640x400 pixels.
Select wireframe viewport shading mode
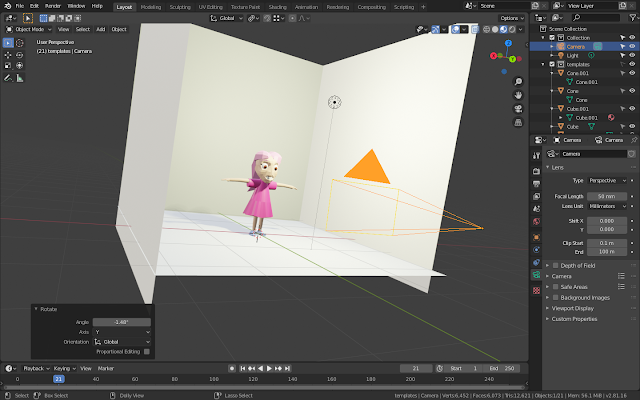pos(487,29)
